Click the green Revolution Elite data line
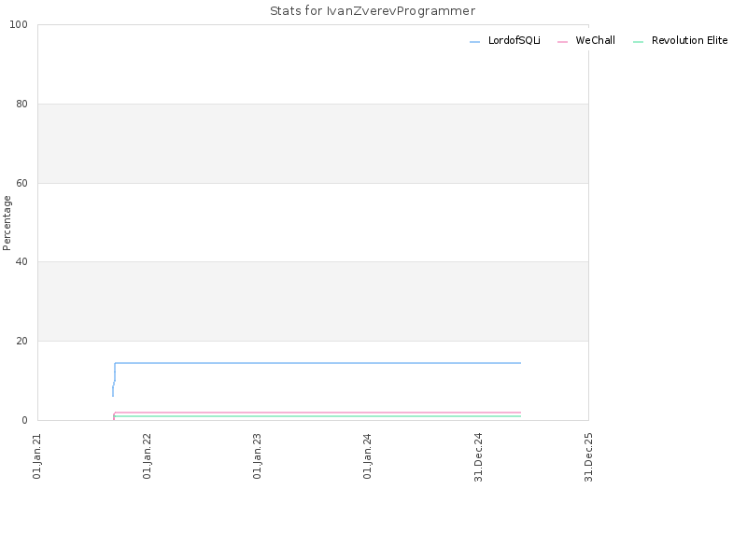Image resolution: width=747 pixels, height=560 pixels. coord(317,416)
